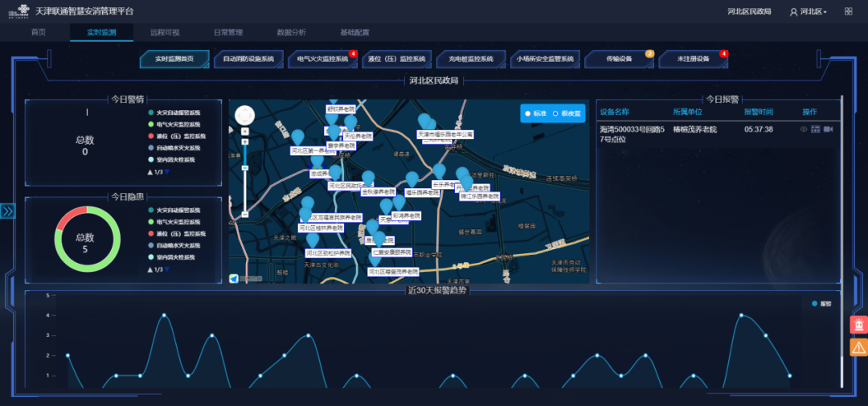Click the red alarm siren icon at right edge
Viewport: 868px width, 406px height.
(x=858, y=325)
